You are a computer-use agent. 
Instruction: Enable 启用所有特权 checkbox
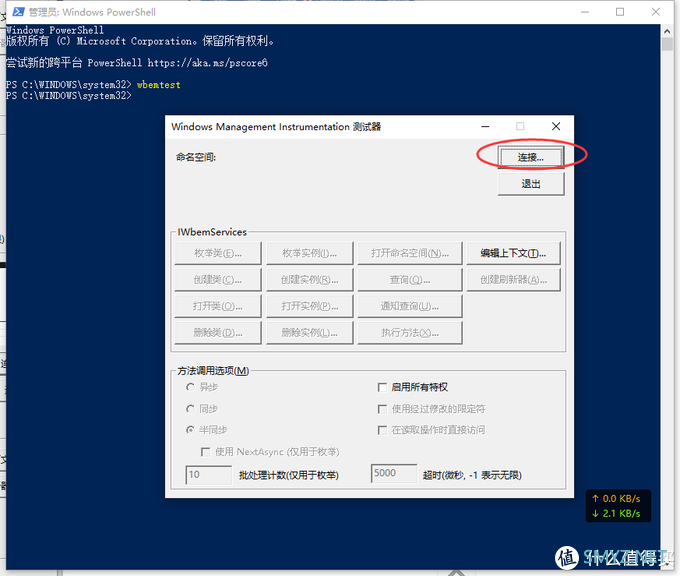[x=382, y=387]
